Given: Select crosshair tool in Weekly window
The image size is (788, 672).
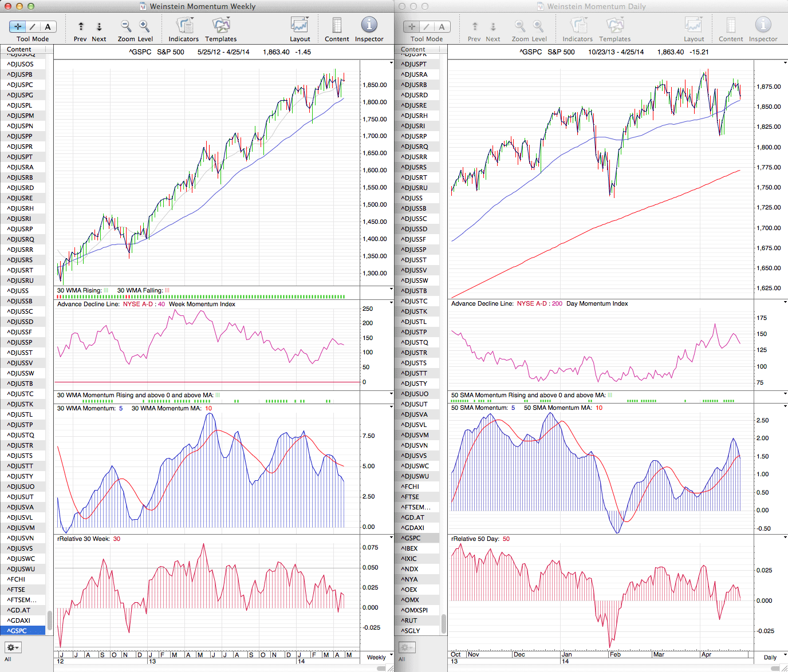Looking at the screenshot, I should pos(18,26).
